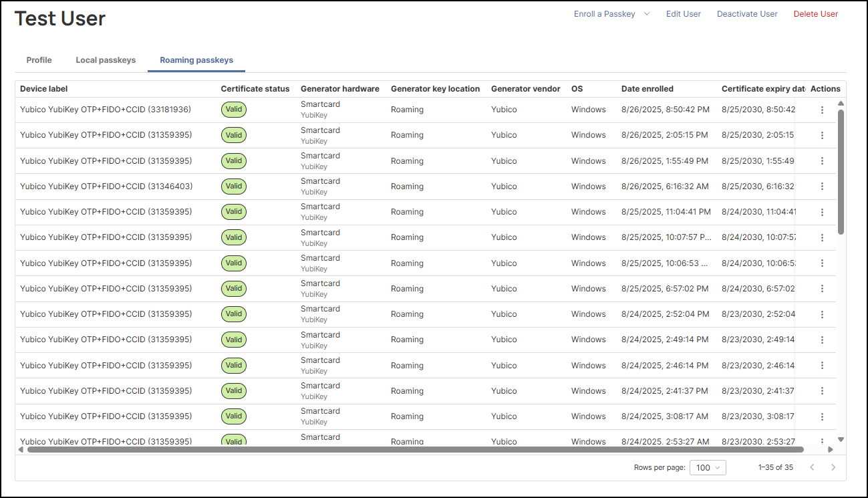Open actions menu for 8/25/2025, 11:04:41 PM row
The width and height of the screenshot is (868, 498).
[x=822, y=212]
